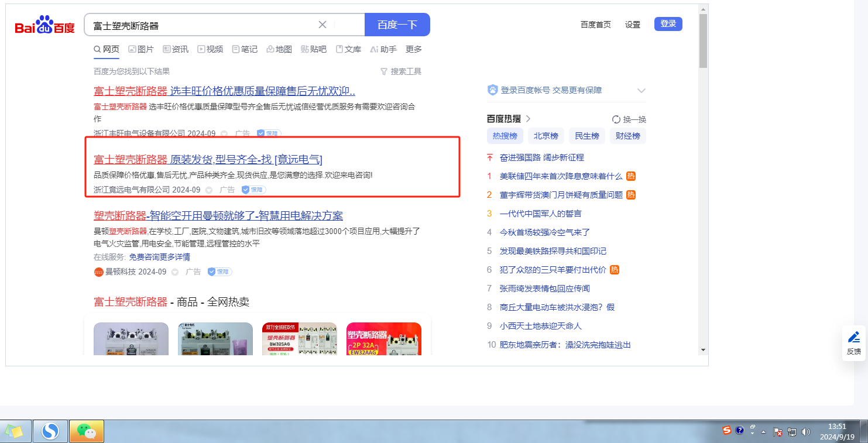
Task: Switch to the 图片 tab
Action: click(x=141, y=49)
